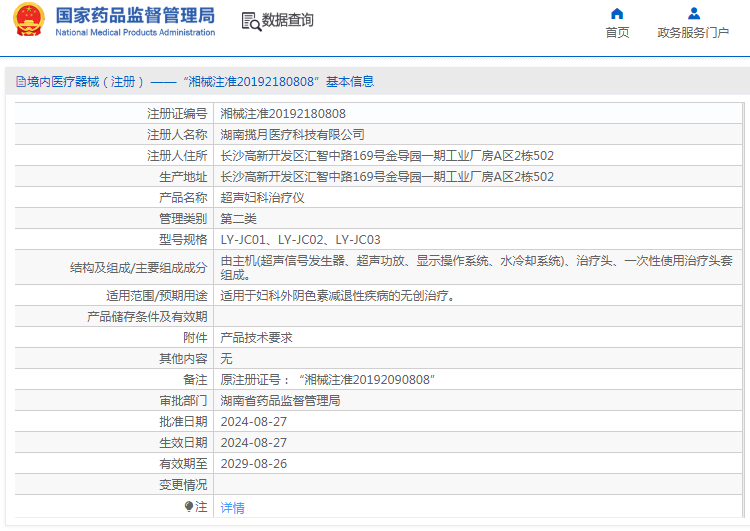Image resolution: width=750 pixels, height=531 pixels.
Task: Click 原注册证号 remark value
Action: click(x=328, y=380)
